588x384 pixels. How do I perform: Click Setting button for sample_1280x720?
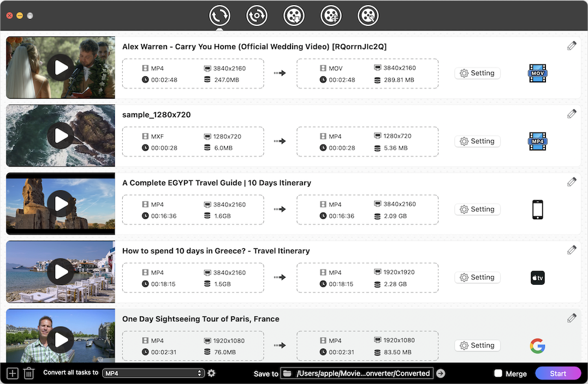(477, 141)
